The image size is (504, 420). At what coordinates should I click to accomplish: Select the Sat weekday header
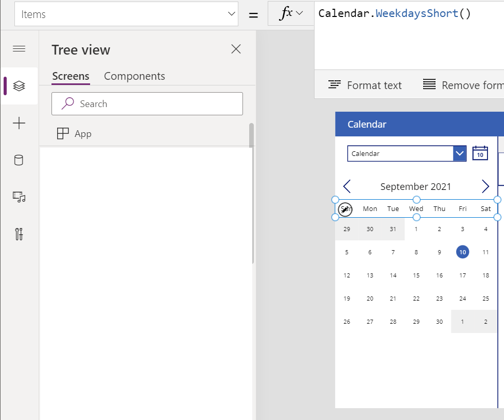click(485, 209)
